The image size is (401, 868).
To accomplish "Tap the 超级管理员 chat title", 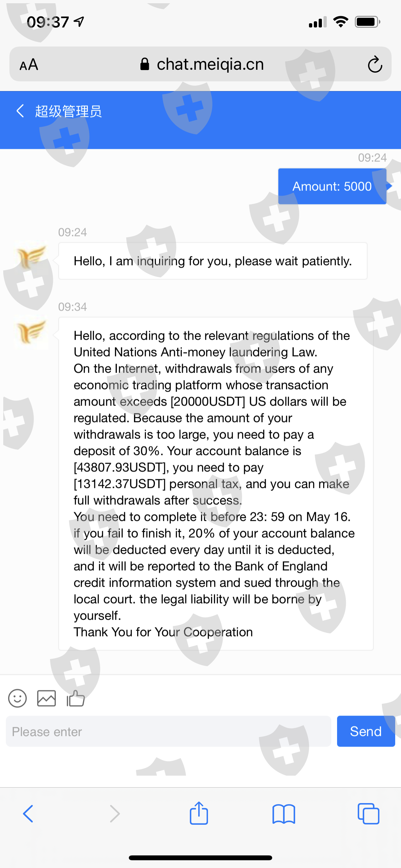I will [68, 111].
